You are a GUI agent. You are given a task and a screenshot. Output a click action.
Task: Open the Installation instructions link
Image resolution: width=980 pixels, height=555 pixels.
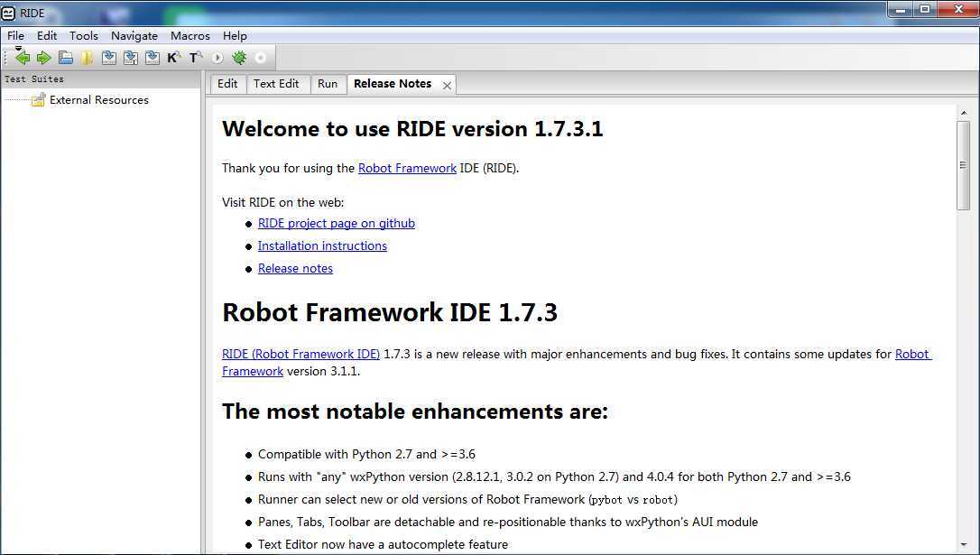pos(322,245)
